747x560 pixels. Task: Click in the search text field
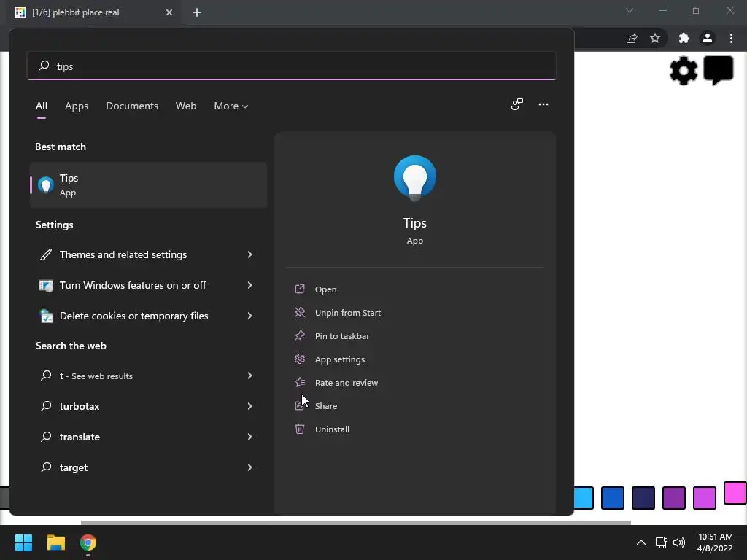point(292,66)
